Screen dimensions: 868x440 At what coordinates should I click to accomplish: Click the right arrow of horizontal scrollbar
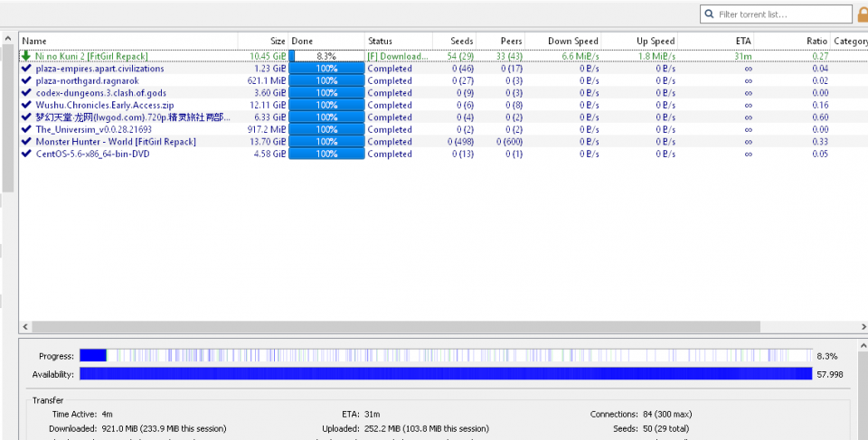pyautogui.click(x=863, y=327)
